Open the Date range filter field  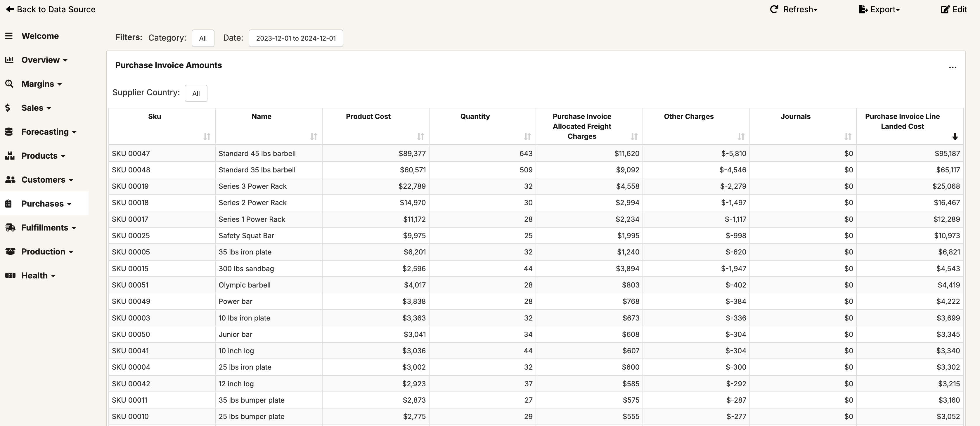click(296, 38)
